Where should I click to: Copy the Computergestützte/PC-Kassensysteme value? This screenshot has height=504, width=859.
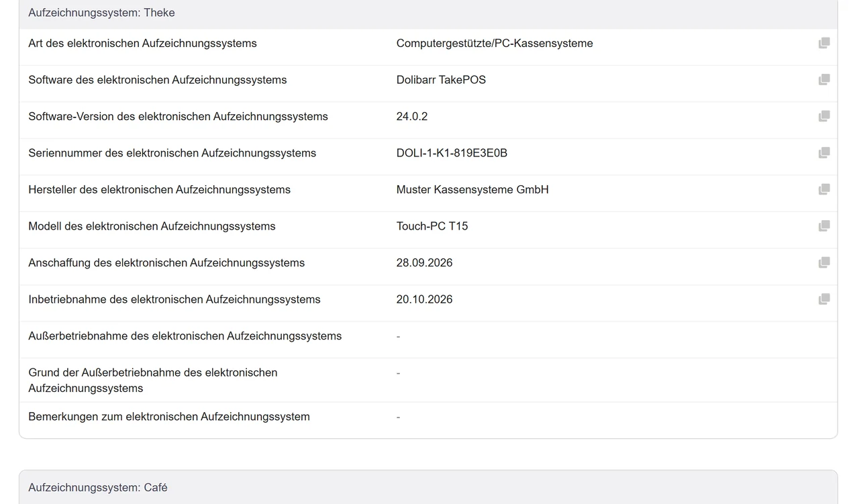pyautogui.click(x=824, y=44)
